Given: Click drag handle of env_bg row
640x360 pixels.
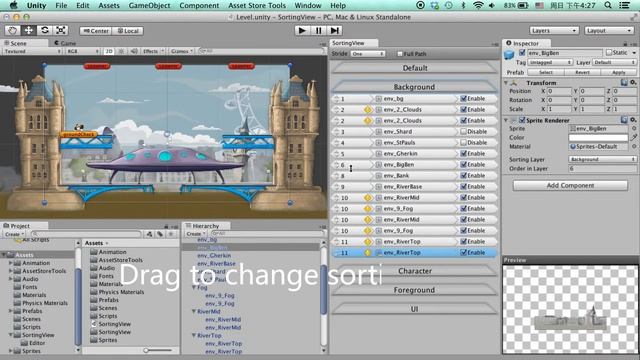Looking at the screenshot, I should point(337,99).
